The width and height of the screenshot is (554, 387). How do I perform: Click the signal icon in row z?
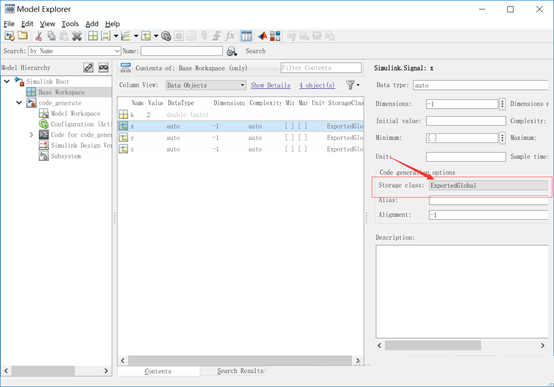(123, 149)
